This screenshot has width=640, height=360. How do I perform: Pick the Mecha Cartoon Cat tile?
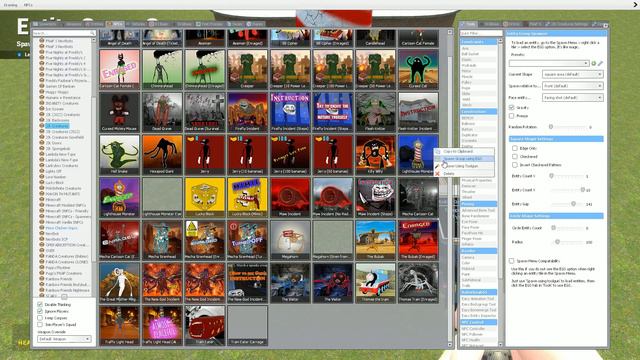pyautogui.click(x=418, y=198)
